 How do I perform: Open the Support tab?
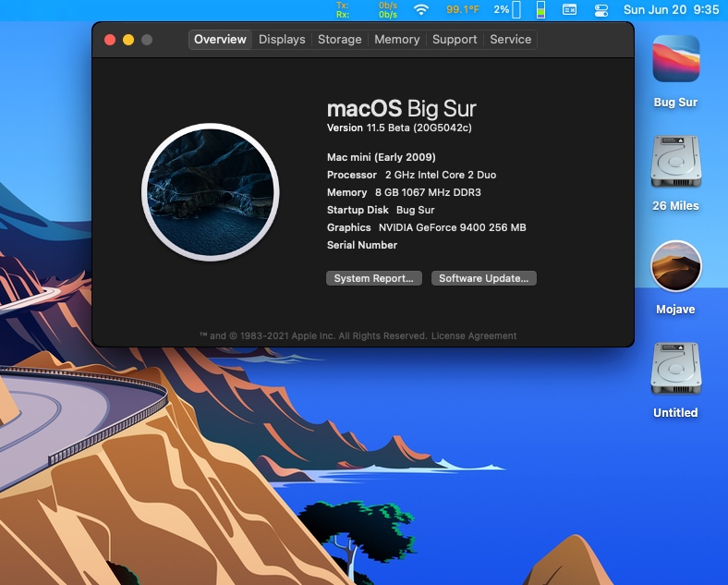[455, 40]
